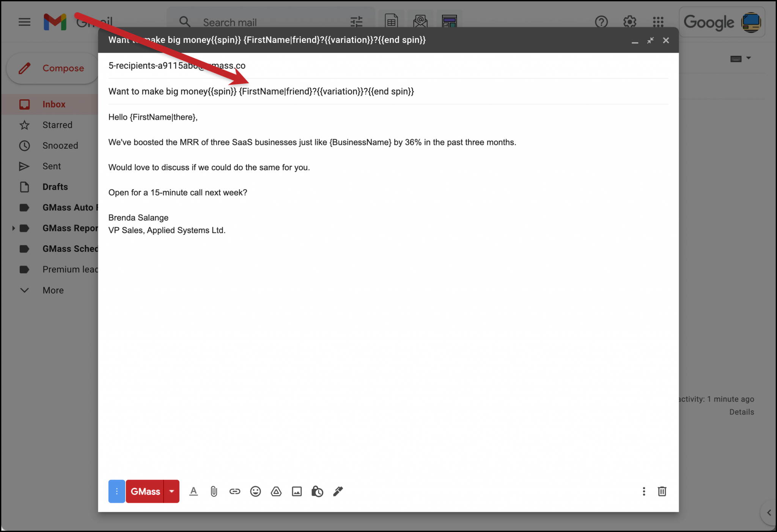This screenshot has height=532, width=777.
Task: Open the GMass settings dropdown arrow
Action: point(171,491)
